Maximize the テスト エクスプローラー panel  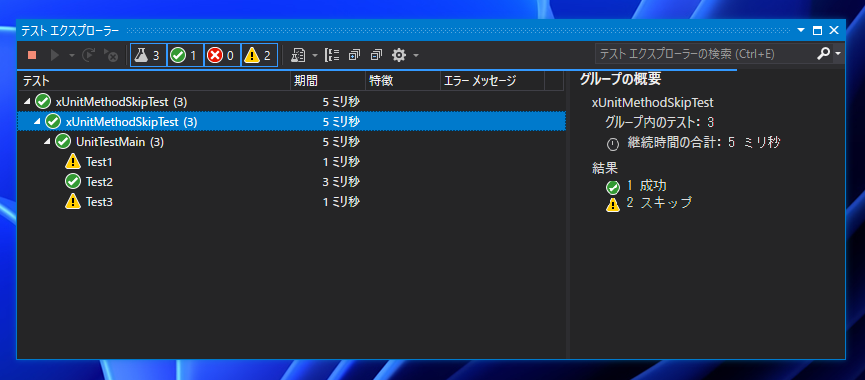pos(818,30)
